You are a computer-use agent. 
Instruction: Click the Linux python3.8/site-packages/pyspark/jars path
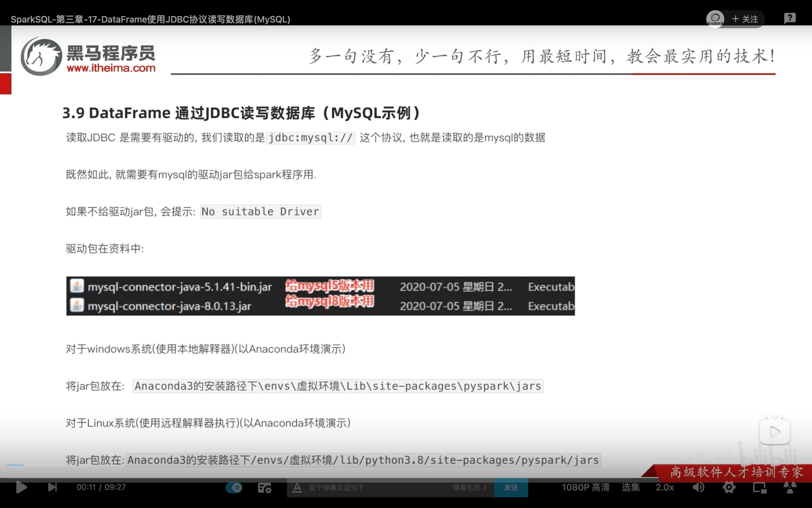pyautogui.click(x=363, y=460)
